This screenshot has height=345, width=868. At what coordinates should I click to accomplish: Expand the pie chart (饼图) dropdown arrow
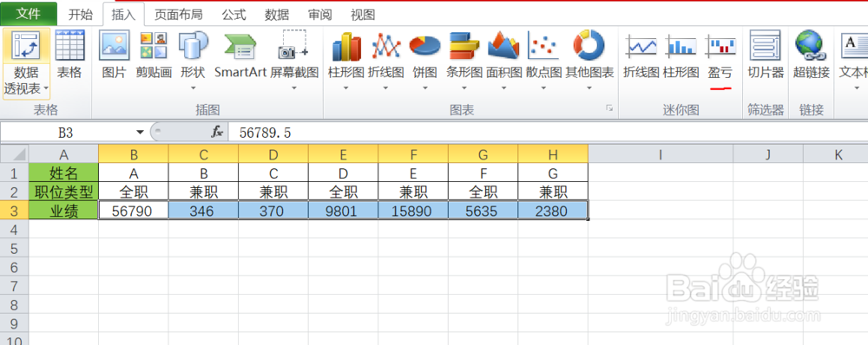(424, 88)
